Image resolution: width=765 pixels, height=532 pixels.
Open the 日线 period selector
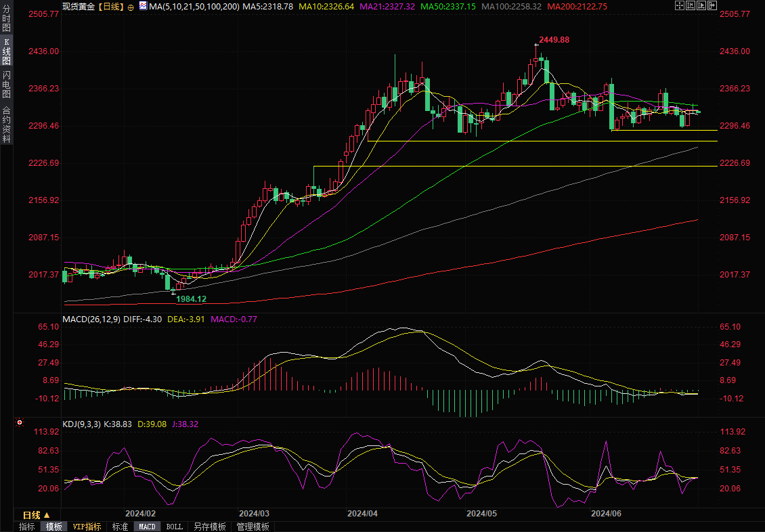click(36, 515)
